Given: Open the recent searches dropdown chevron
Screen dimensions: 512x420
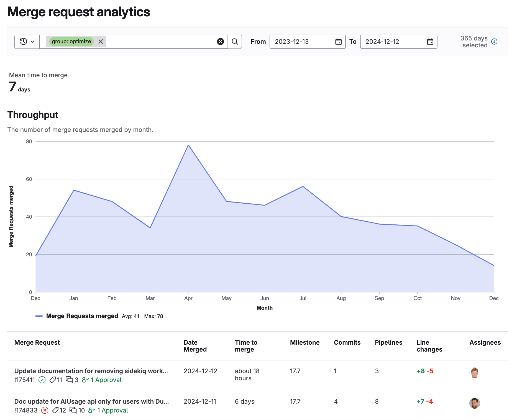Looking at the screenshot, I should pos(32,42).
